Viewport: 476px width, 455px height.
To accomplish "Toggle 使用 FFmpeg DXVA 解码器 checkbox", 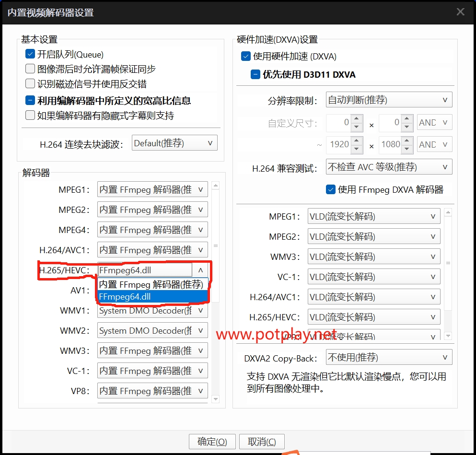I will 331,189.
